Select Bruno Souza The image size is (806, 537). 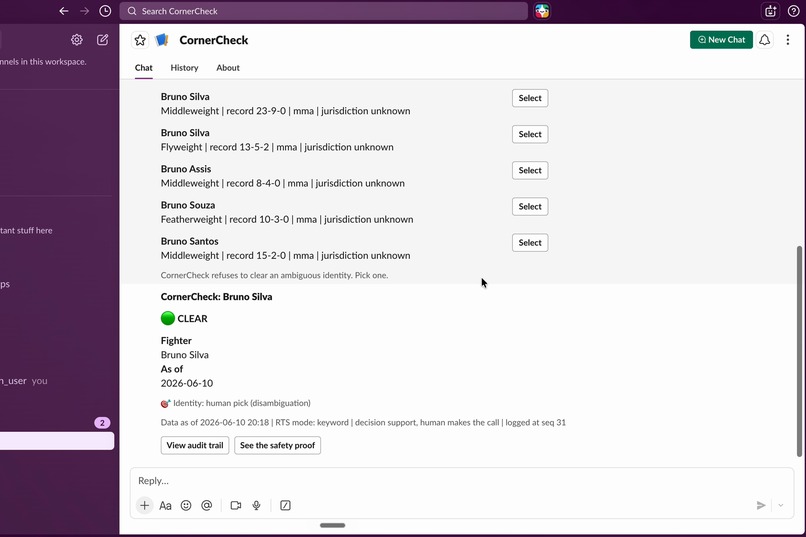530,207
